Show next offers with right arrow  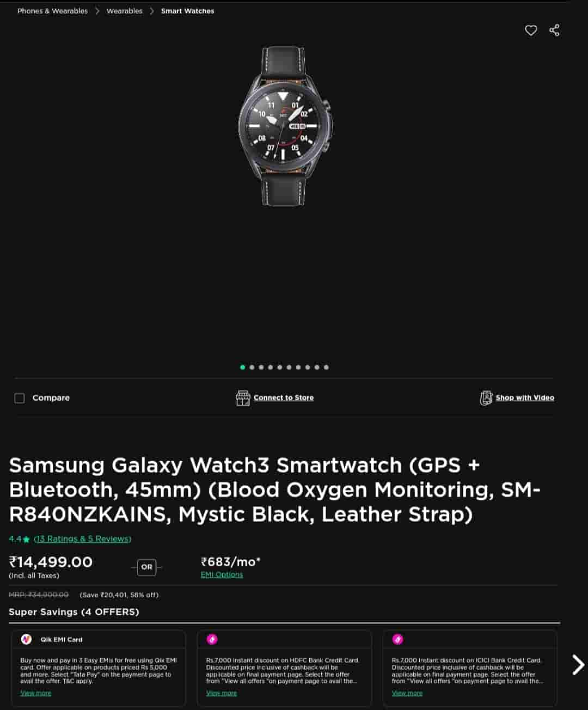(x=578, y=665)
